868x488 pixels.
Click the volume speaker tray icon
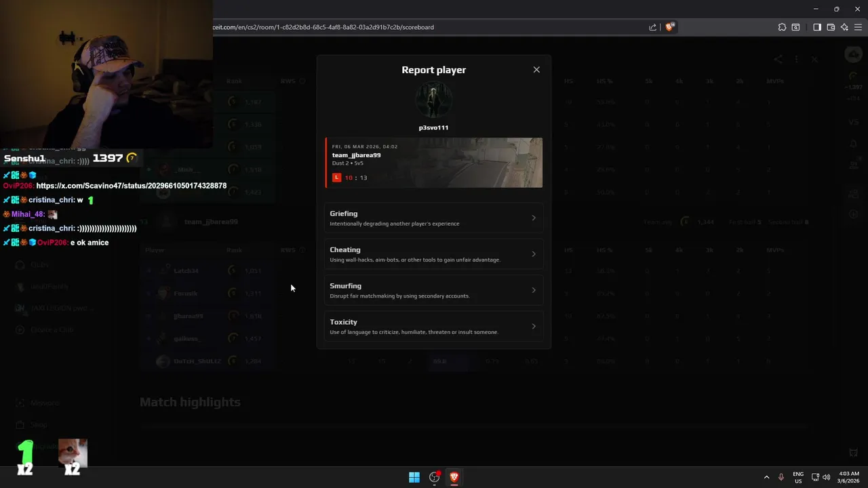point(826,477)
